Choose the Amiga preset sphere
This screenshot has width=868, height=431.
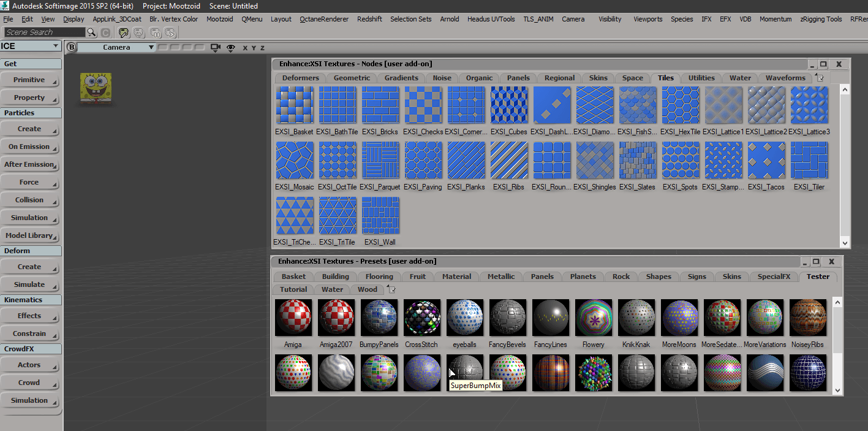293,318
